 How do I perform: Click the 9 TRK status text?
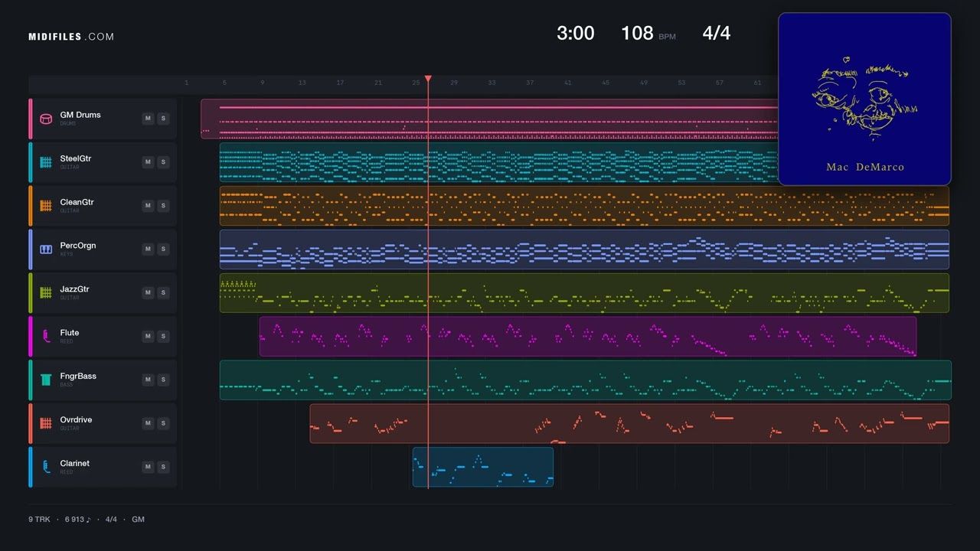coord(39,520)
